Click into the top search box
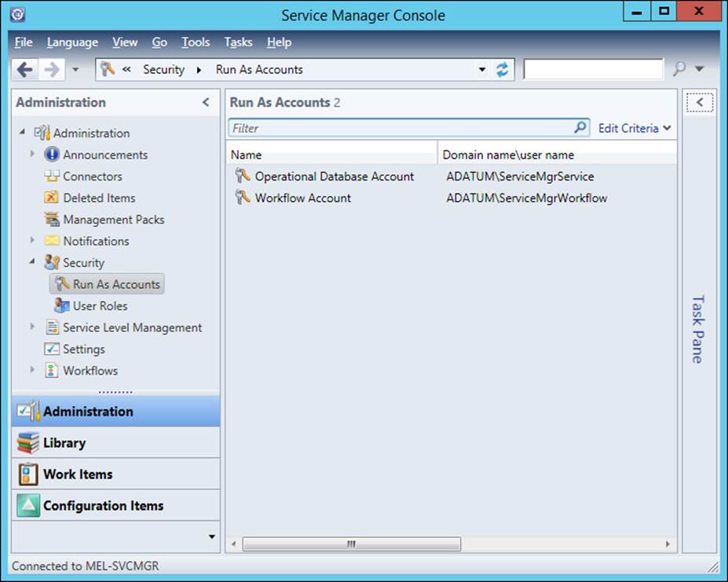This screenshot has height=582, width=728. tap(593, 69)
